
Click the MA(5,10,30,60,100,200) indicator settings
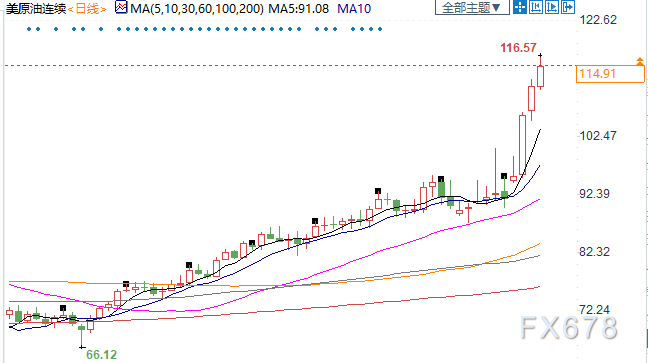click(x=197, y=9)
